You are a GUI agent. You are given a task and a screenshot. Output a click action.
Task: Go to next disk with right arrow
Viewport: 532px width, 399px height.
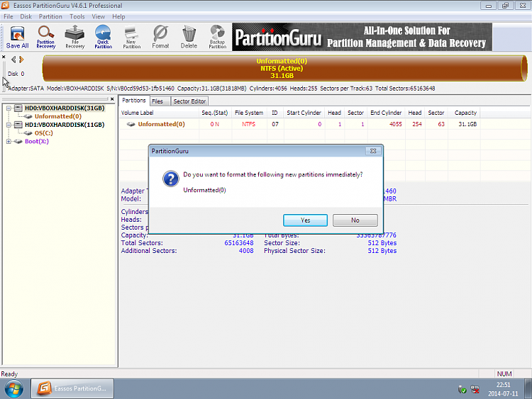tap(21, 60)
